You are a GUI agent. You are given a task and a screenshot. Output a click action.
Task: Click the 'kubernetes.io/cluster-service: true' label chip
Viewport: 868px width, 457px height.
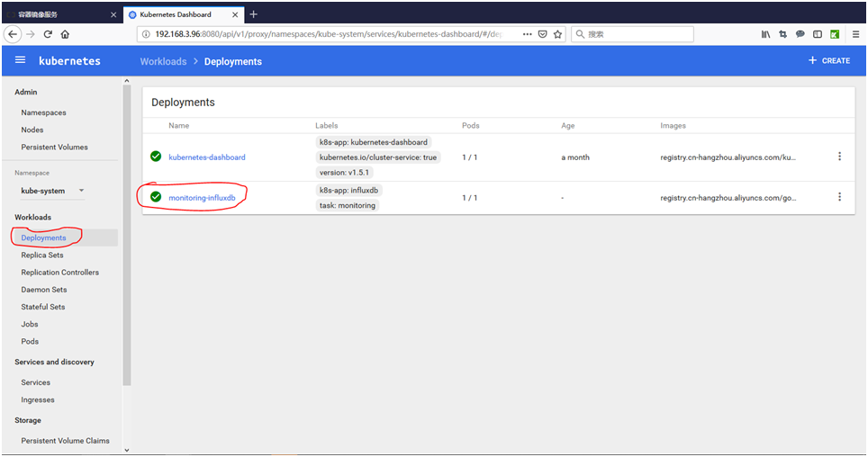click(x=378, y=157)
